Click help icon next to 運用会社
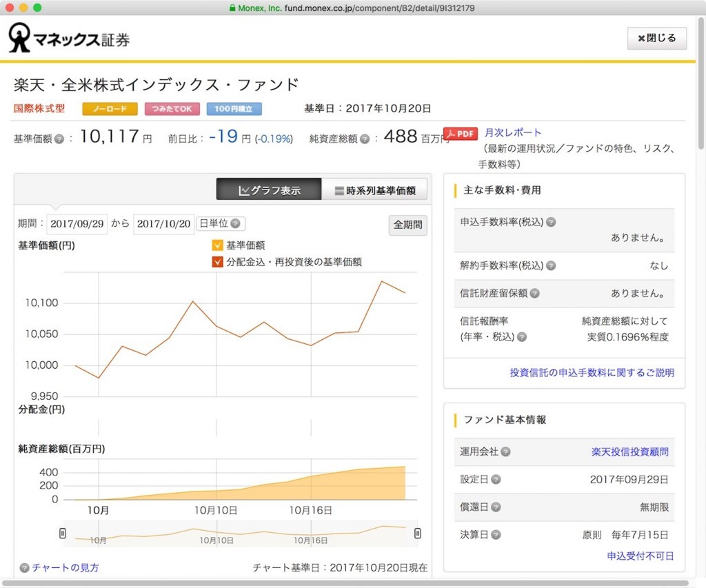Image resolution: width=706 pixels, height=588 pixels. [505, 452]
